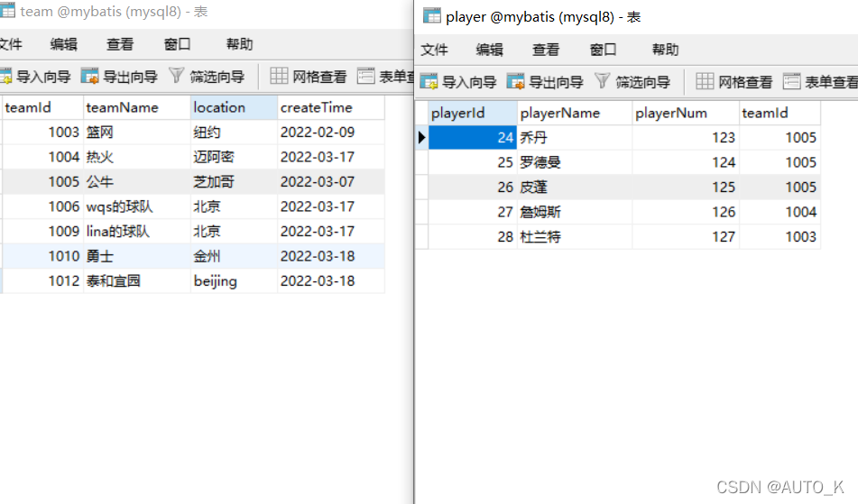Open 查看 menu in team window
Image resolution: width=858 pixels, height=504 pixels.
point(120,44)
